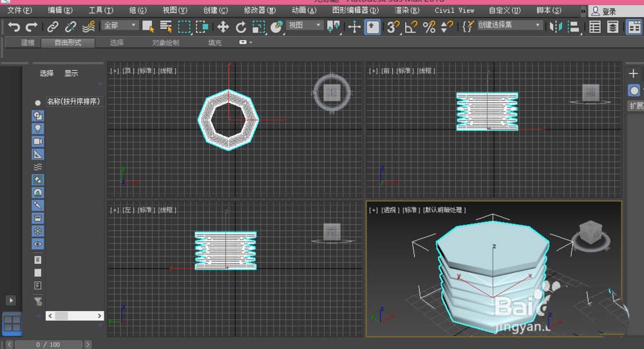Select the Move tool
This screenshot has height=349, width=644.
point(223,26)
